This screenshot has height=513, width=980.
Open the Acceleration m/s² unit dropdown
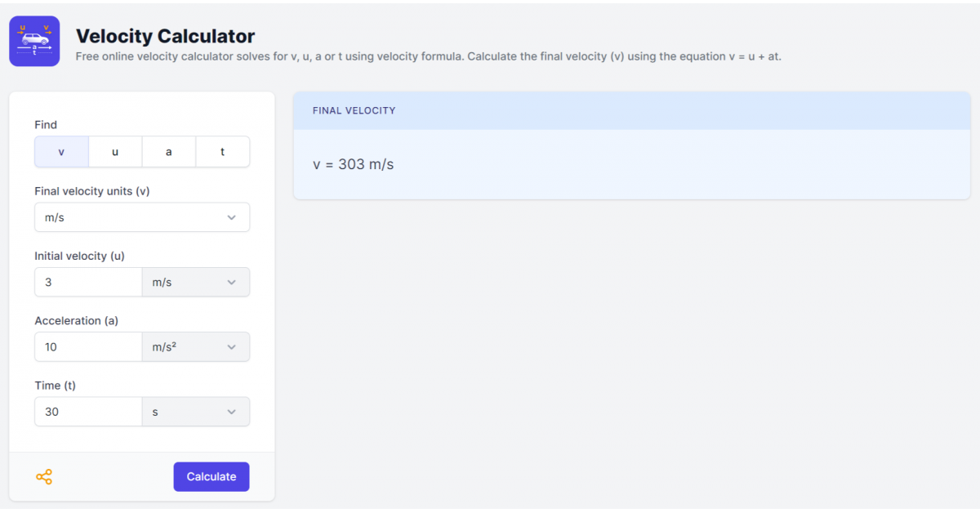[196, 347]
